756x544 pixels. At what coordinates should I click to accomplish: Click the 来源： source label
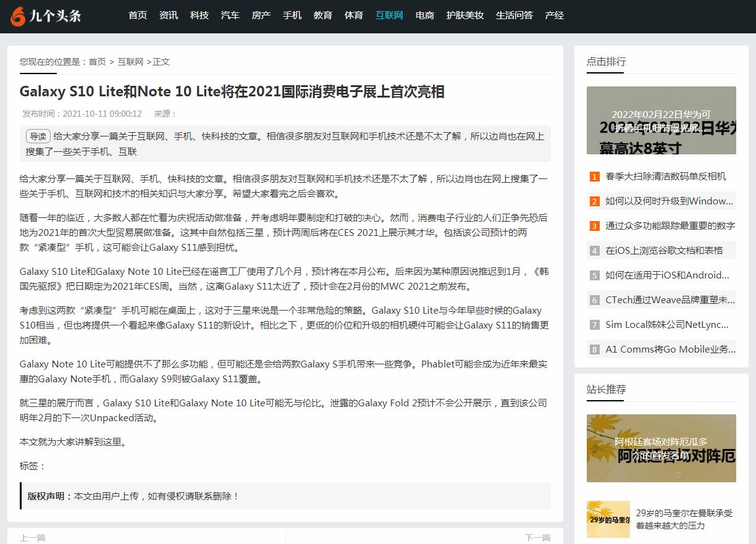click(x=166, y=114)
